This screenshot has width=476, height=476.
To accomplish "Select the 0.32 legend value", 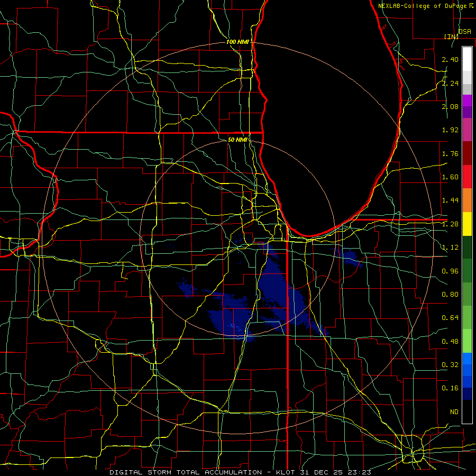I will coord(450,365).
